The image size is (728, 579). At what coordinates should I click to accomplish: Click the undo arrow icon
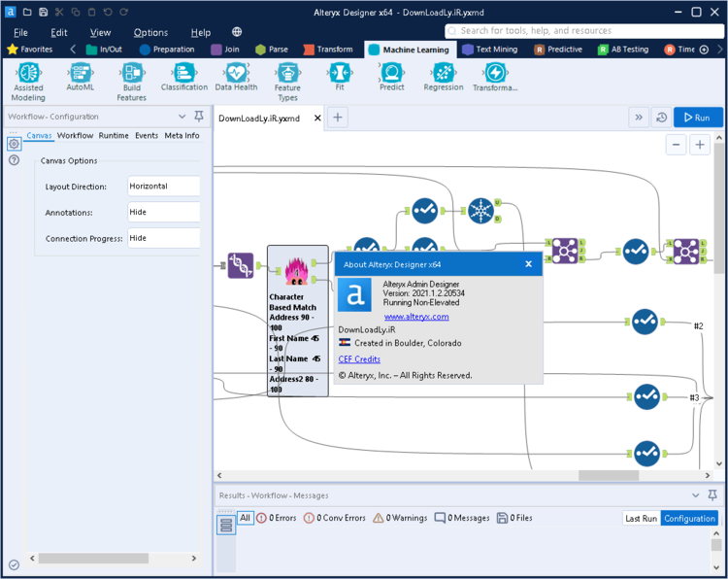click(x=108, y=12)
